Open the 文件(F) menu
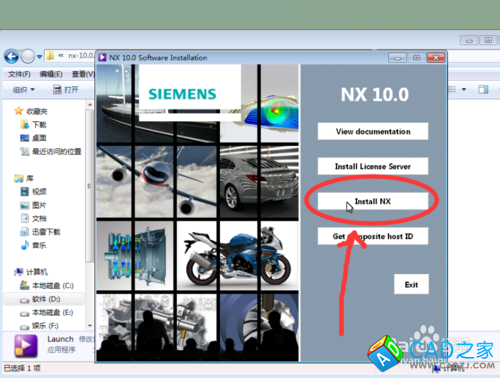Viewport: 500px width, 378px height. [19, 74]
